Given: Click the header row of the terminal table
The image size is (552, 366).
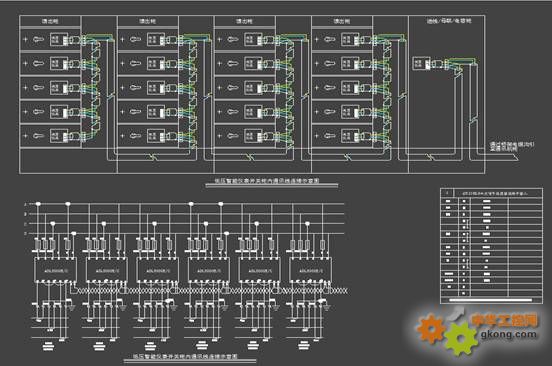Looking at the screenshot, I should point(491,193).
